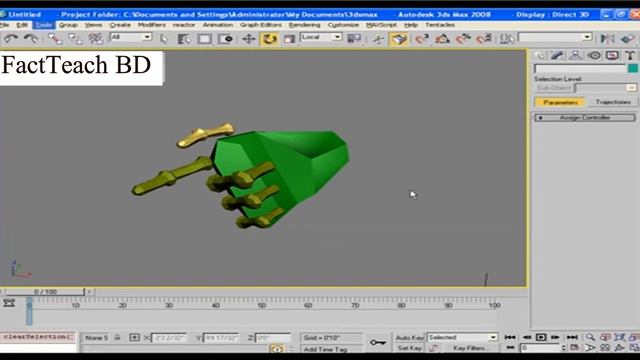Click the Add Time Tag label
Screen dimensions: 640x360
click(x=325, y=349)
